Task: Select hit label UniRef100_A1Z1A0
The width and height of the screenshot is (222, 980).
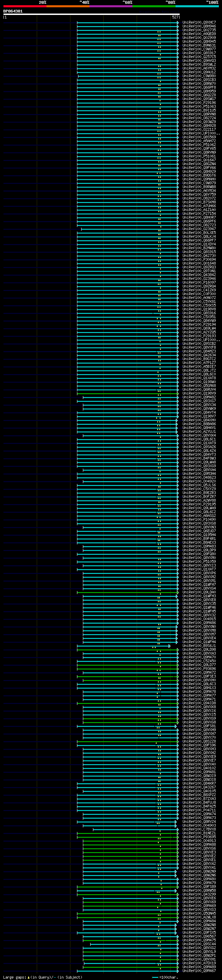Action: point(199,210)
